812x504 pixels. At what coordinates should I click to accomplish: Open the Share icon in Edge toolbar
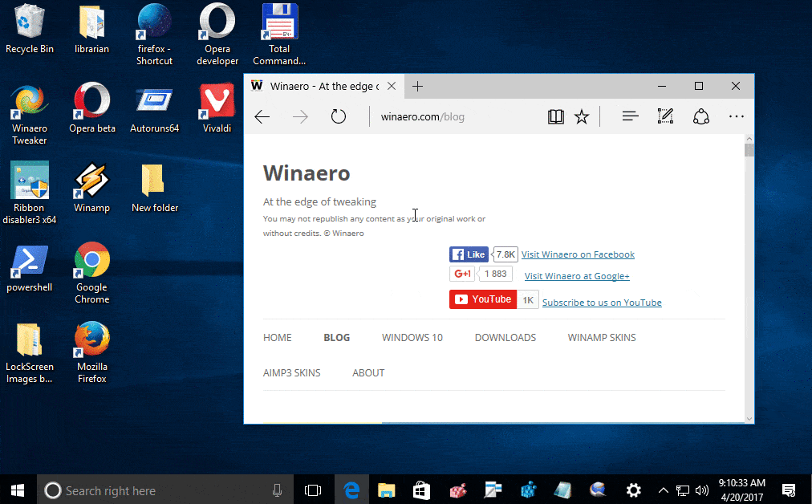pos(701,116)
